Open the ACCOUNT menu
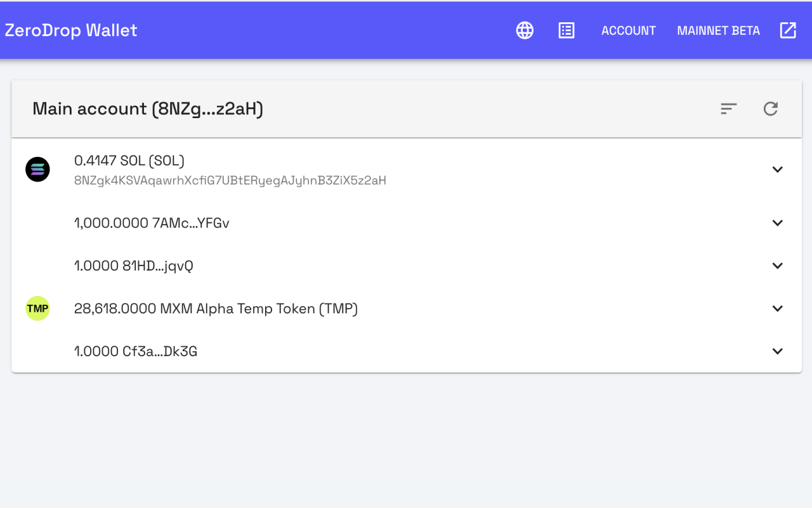Viewport: 812px width, 508px height. tap(629, 30)
